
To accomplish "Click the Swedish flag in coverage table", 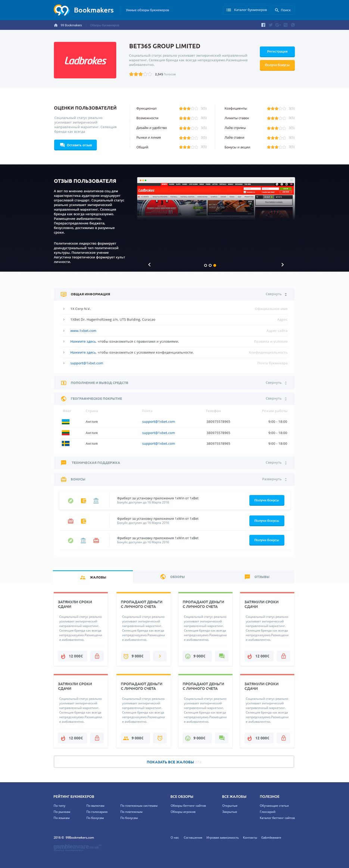I will pos(66,444).
